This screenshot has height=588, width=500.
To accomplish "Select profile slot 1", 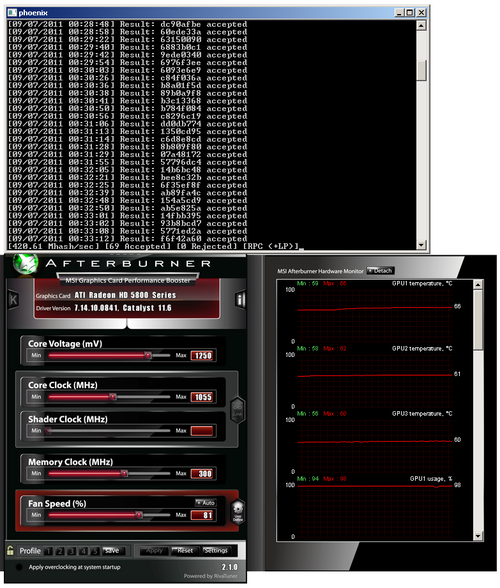I will (48, 551).
